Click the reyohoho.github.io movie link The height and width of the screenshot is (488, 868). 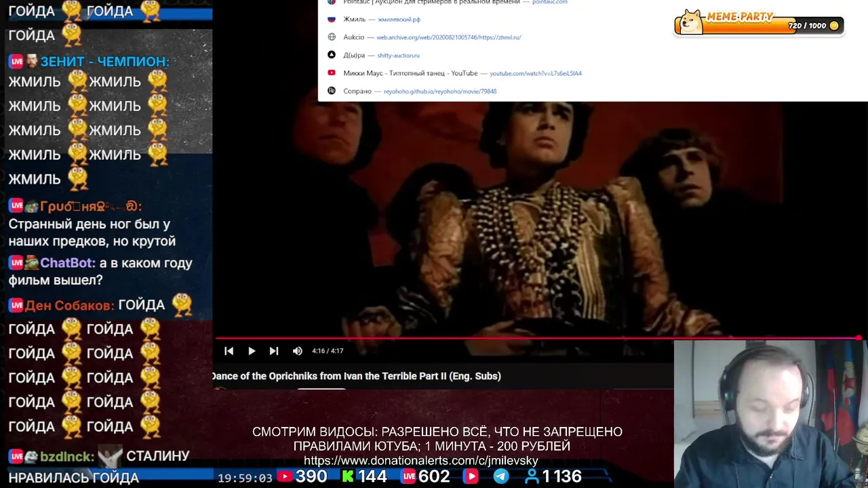(440, 91)
